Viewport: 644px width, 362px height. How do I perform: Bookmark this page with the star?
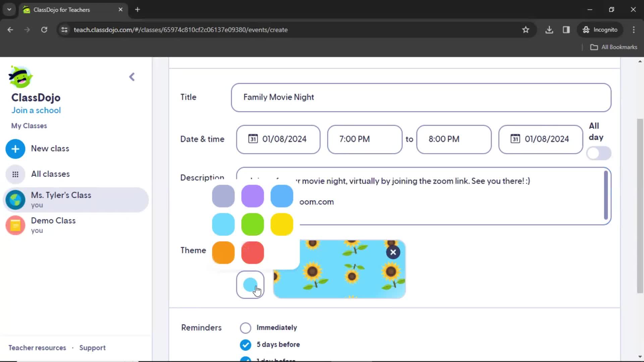point(526,30)
